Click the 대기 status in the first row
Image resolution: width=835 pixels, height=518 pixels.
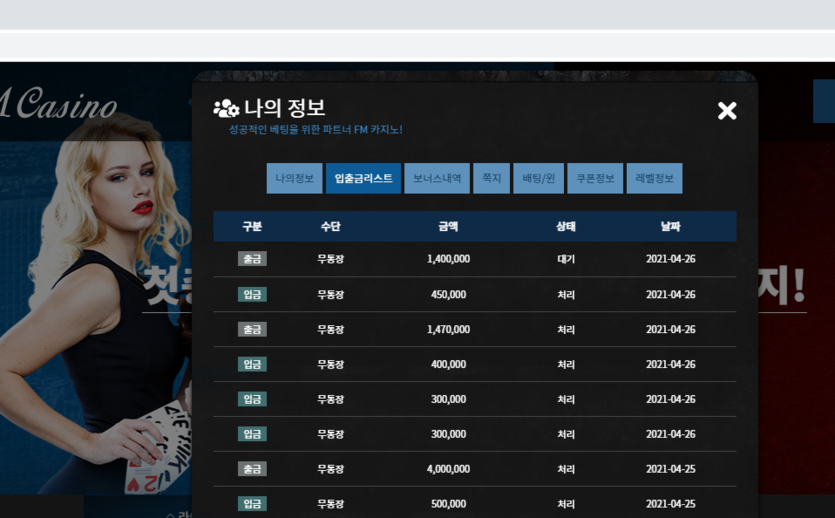[566, 259]
